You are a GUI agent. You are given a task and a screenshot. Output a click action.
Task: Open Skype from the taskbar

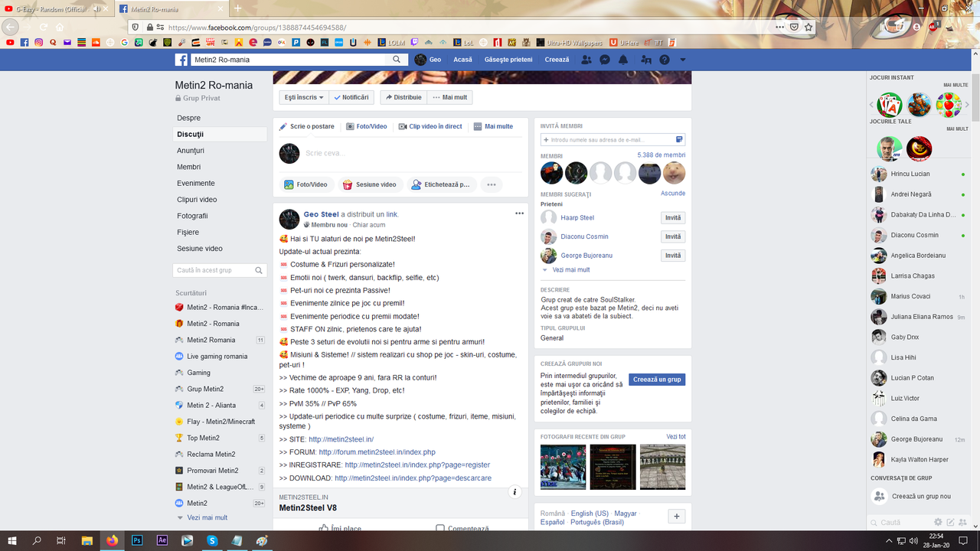pyautogui.click(x=212, y=540)
